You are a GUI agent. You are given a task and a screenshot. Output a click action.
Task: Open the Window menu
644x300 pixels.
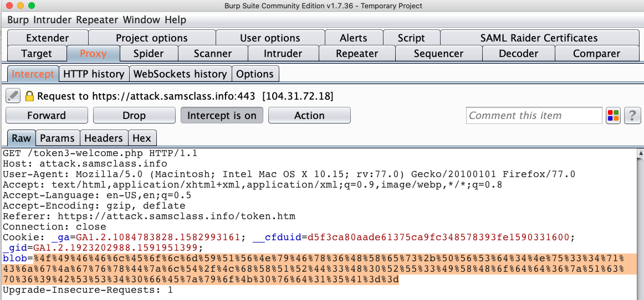pos(141,20)
